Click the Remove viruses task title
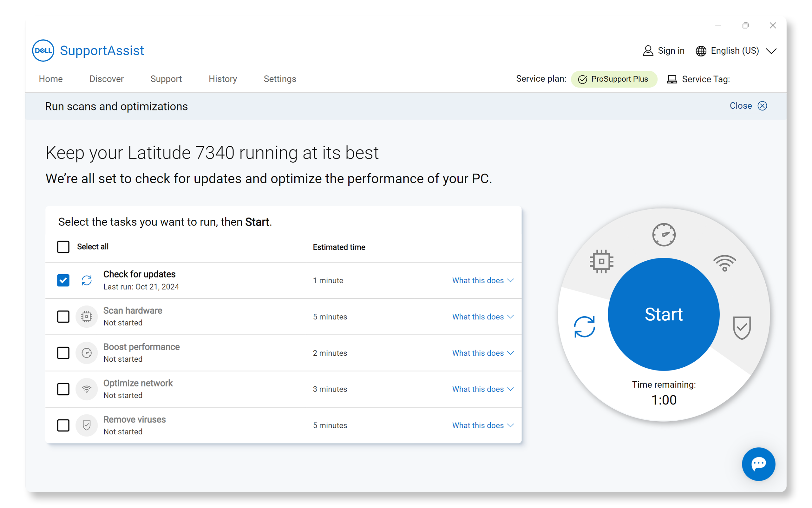This screenshot has width=812, height=508. pyautogui.click(x=134, y=419)
